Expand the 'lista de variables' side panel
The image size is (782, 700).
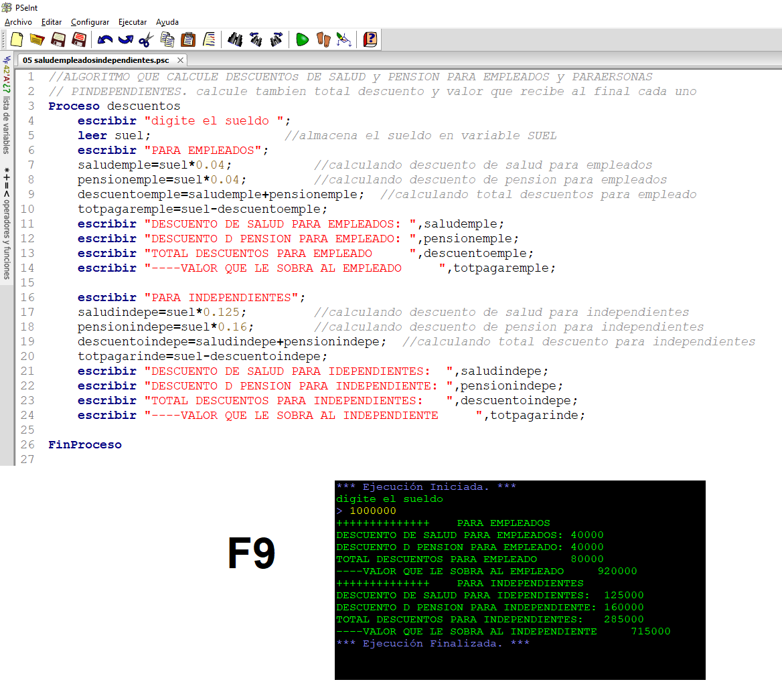[7, 106]
